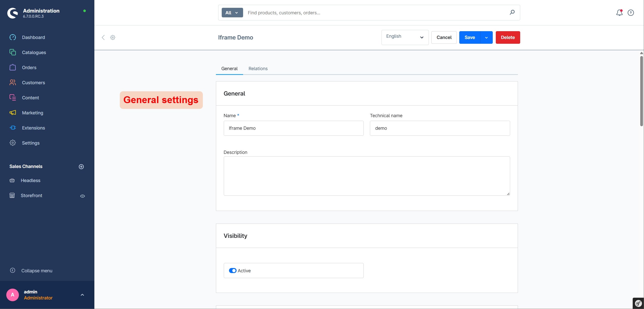Click the Marketing megaphone icon
Viewport: 644px width, 309px height.
[x=13, y=113]
